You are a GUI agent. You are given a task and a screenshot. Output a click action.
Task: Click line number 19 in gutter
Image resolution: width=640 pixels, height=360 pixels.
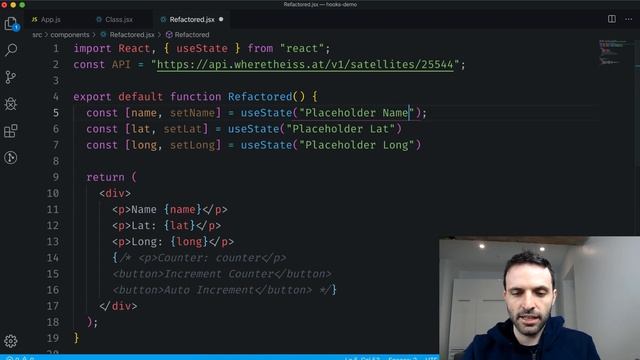point(53,338)
